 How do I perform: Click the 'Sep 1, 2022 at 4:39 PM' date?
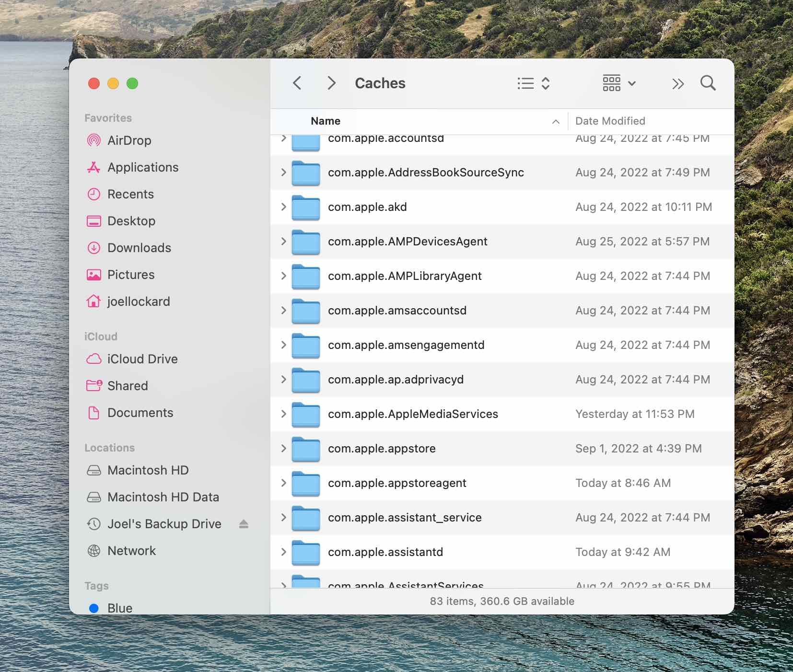pos(638,449)
